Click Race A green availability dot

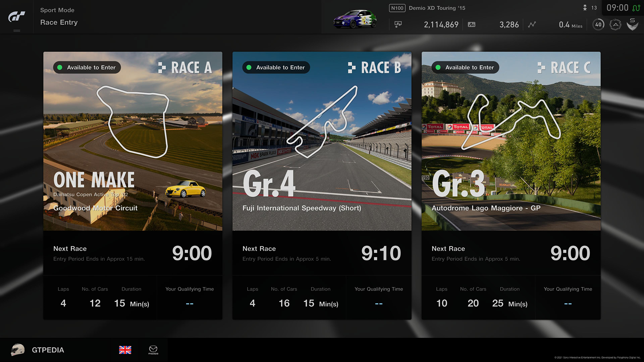[60, 67]
